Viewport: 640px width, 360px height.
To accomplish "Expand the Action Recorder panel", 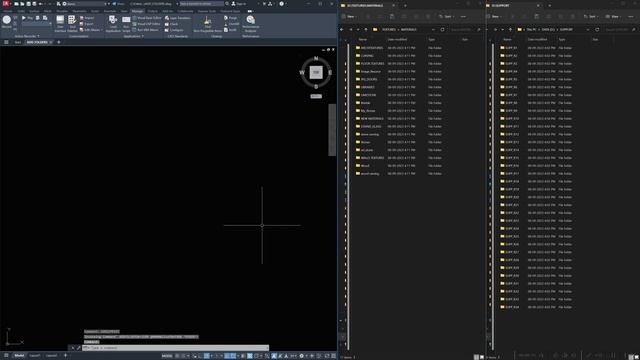I will click(x=27, y=36).
